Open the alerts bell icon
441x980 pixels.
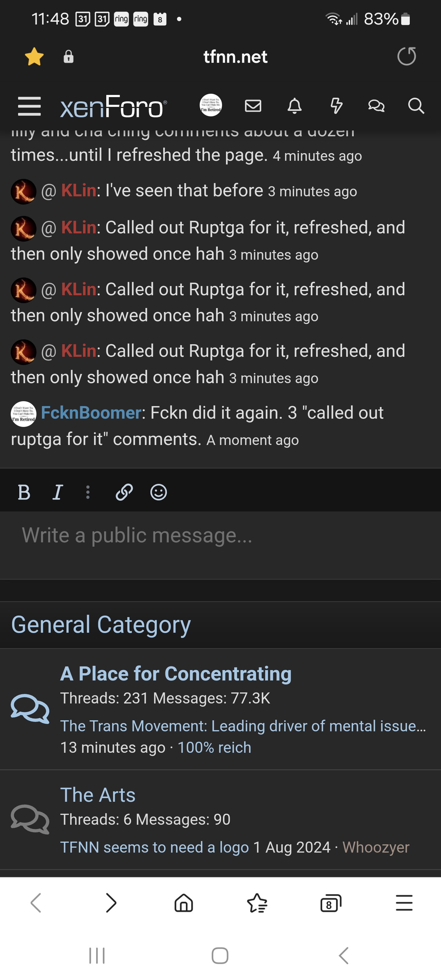(295, 106)
